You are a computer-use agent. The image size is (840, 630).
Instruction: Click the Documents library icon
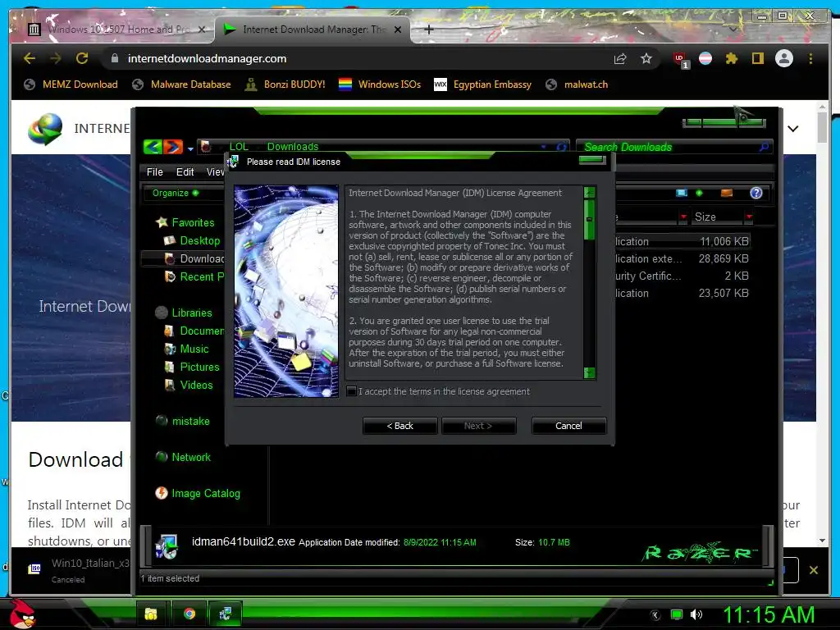click(169, 331)
